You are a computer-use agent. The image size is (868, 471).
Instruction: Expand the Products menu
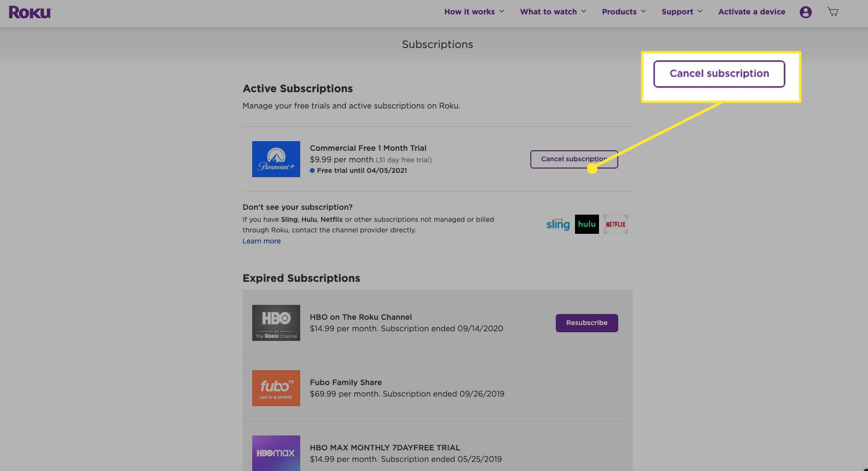click(624, 12)
